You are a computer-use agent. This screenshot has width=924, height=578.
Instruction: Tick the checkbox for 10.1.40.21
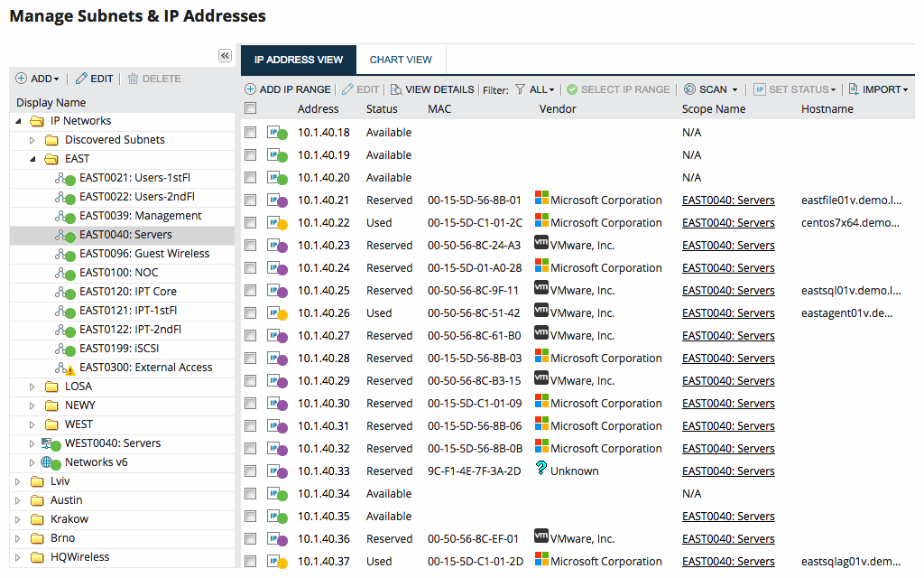tap(251, 200)
